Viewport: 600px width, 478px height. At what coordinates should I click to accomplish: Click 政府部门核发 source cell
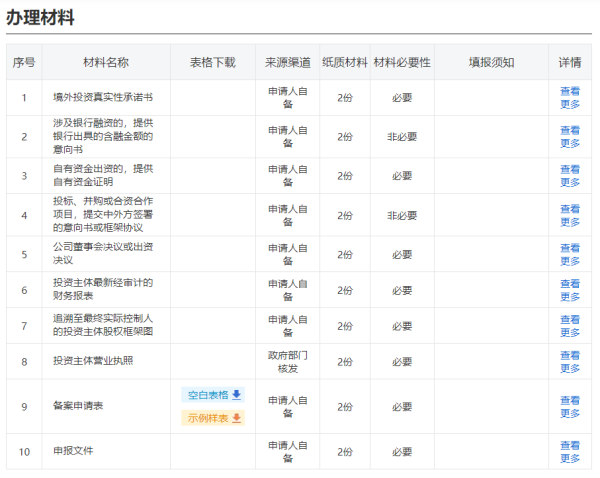pos(288,362)
